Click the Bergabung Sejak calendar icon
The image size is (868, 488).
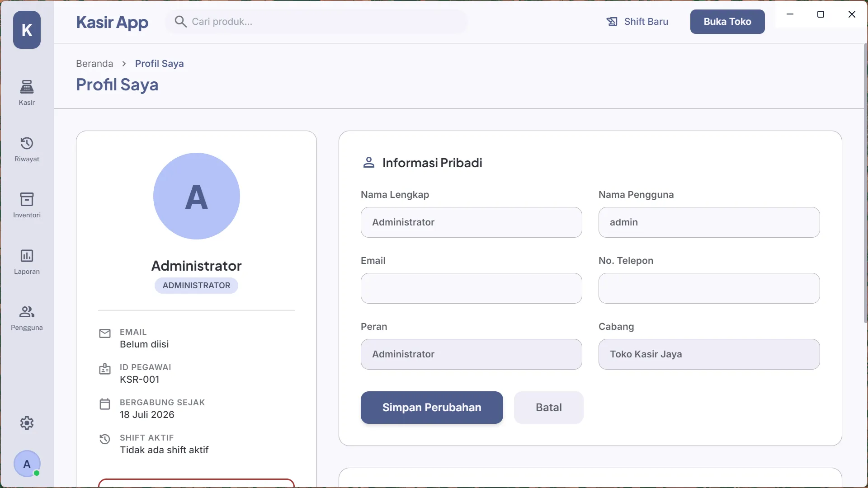105,404
